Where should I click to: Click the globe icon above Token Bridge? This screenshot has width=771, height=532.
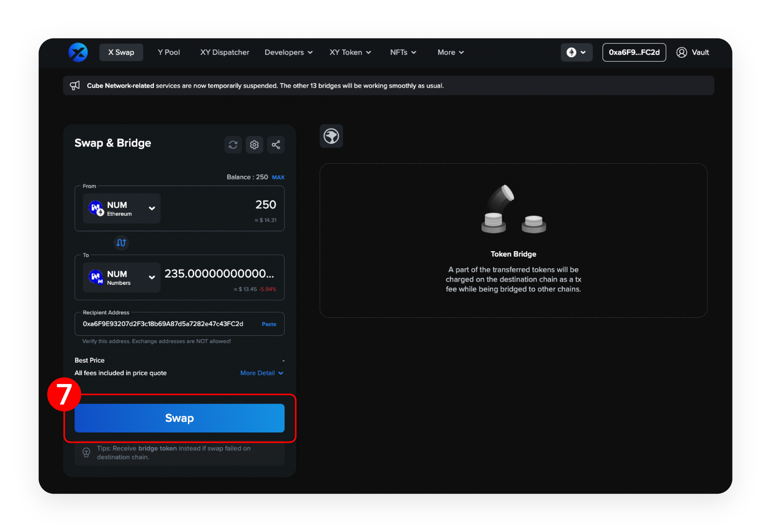coord(331,136)
